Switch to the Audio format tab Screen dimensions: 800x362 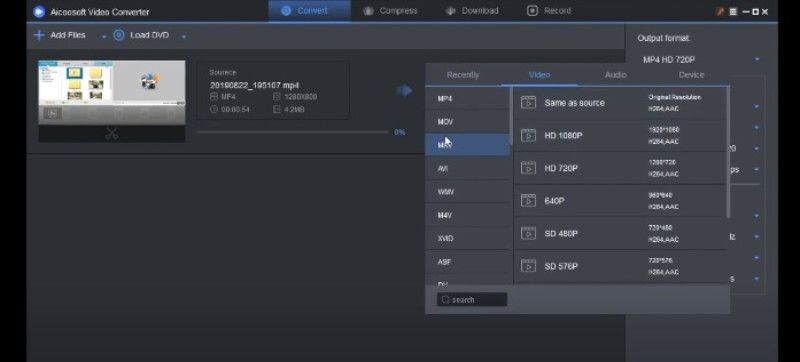point(616,75)
